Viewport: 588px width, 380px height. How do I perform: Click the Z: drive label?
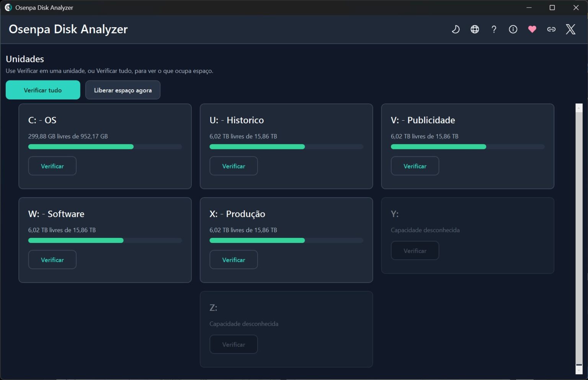tap(213, 308)
